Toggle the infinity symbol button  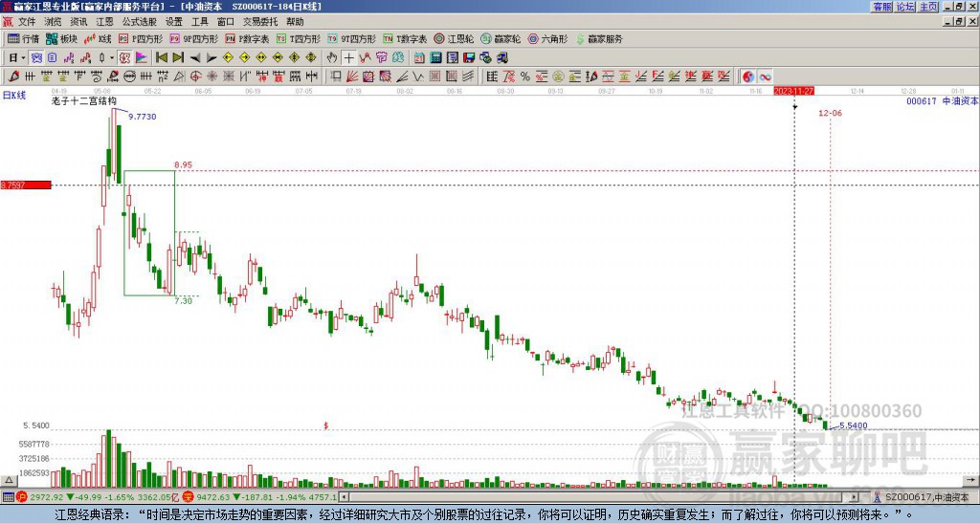pos(765,76)
